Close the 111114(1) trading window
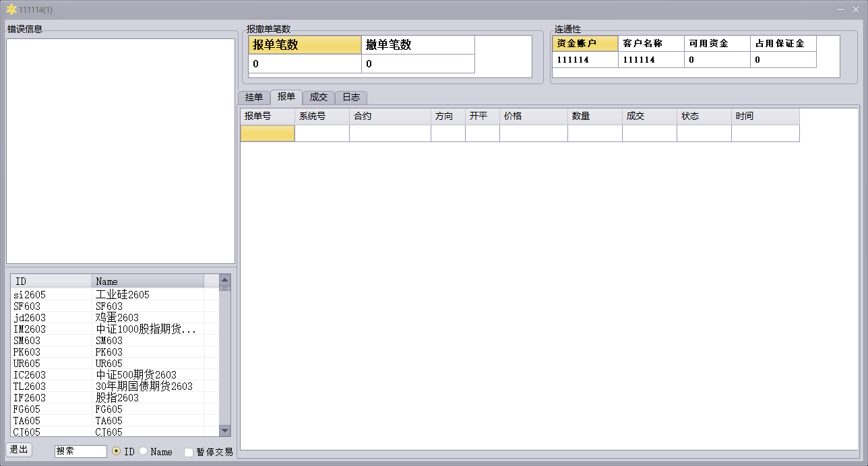 coord(857,9)
